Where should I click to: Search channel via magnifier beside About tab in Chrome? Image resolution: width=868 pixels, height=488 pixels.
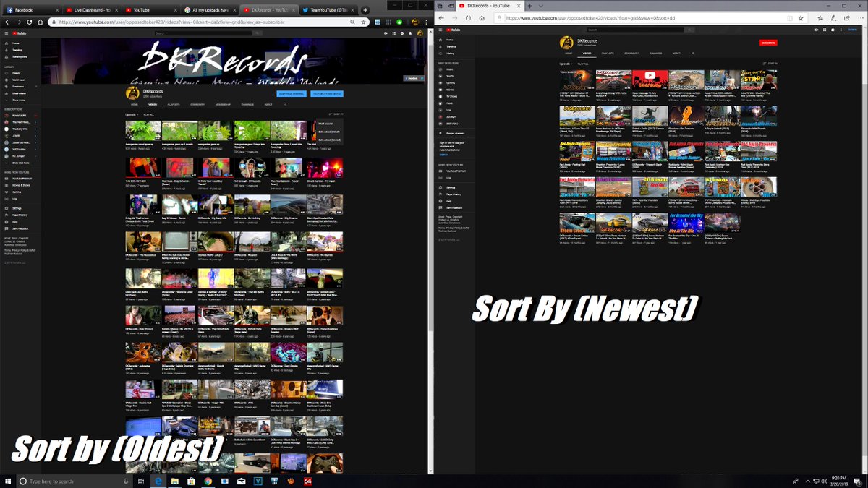(285, 104)
